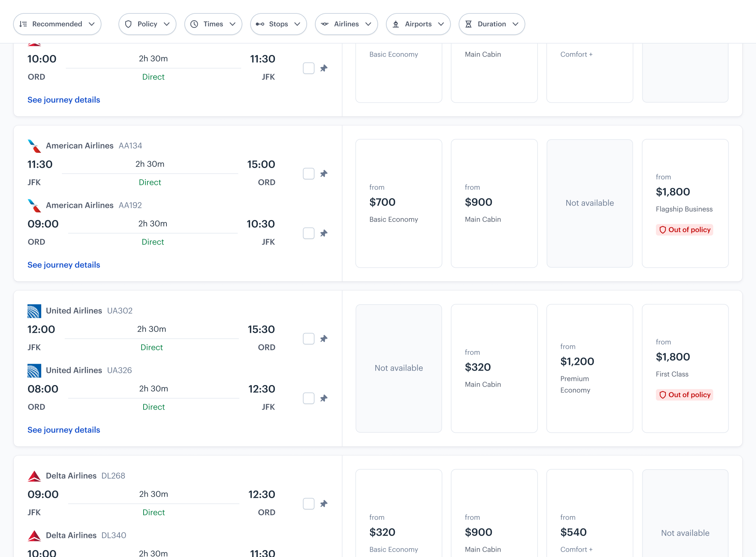The width and height of the screenshot is (756, 557).
Task: Select United $320 Main Cabin fare
Action: (x=494, y=368)
